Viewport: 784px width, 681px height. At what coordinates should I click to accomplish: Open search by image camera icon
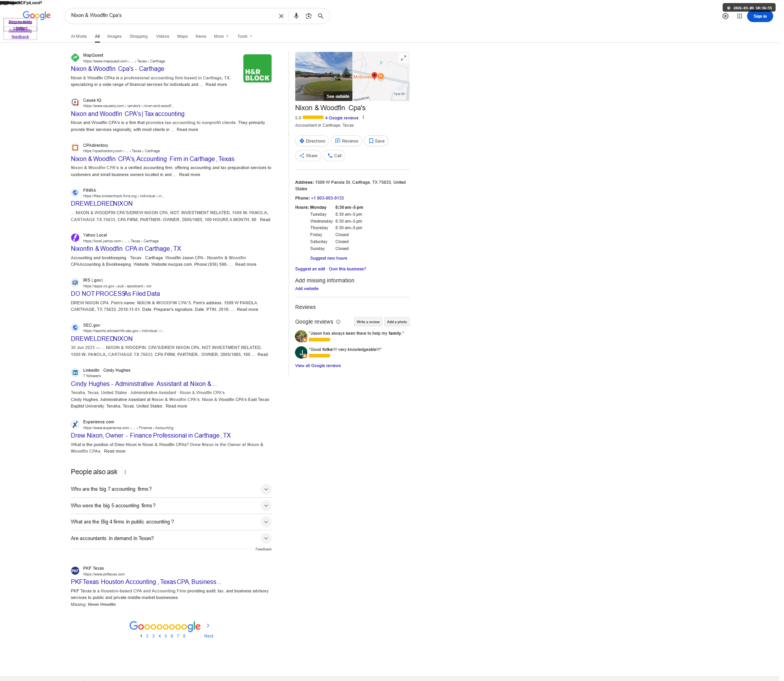click(x=308, y=16)
